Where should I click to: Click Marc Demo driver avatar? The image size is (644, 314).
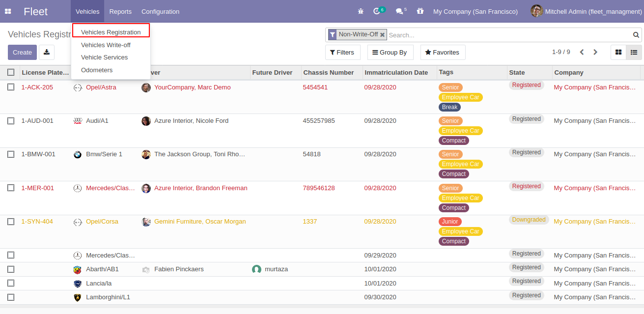(146, 87)
